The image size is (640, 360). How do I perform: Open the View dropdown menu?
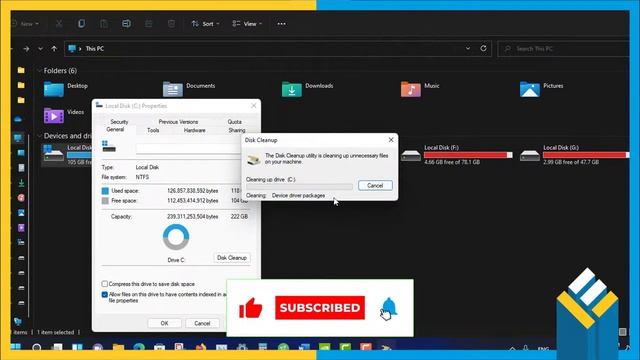pyautogui.click(x=247, y=24)
